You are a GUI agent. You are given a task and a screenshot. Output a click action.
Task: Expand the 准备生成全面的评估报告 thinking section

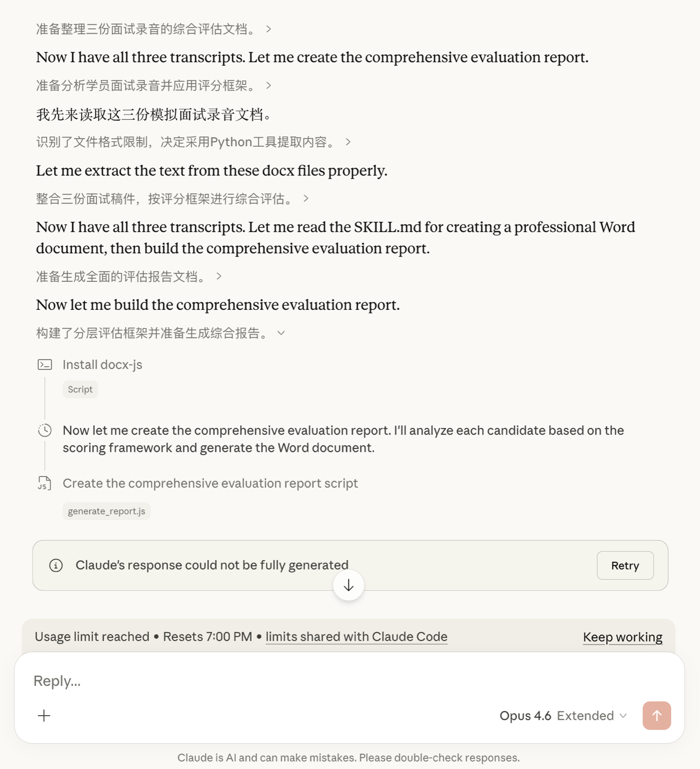pos(219,277)
